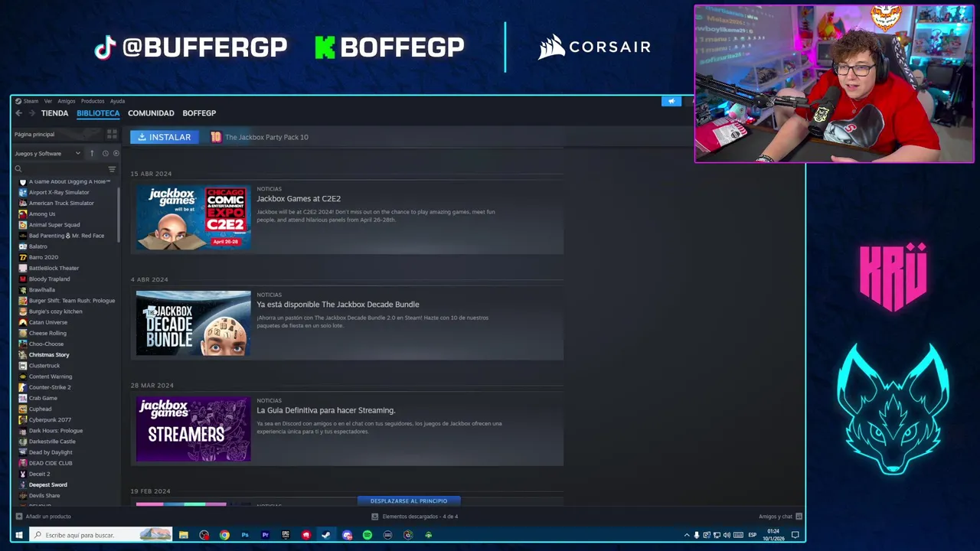Select American Truck Simulator in library
The image size is (980, 551).
pyautogui.click(x=61, y=203)
